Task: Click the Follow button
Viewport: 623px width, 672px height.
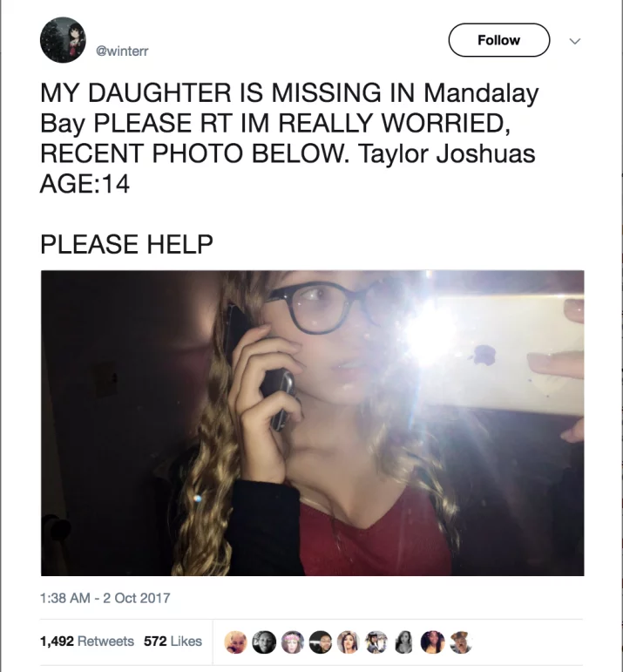Action: [498, 40]
